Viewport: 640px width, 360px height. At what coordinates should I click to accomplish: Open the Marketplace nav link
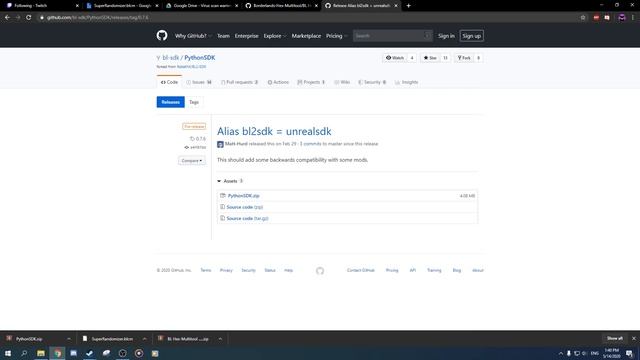point(306,36)
